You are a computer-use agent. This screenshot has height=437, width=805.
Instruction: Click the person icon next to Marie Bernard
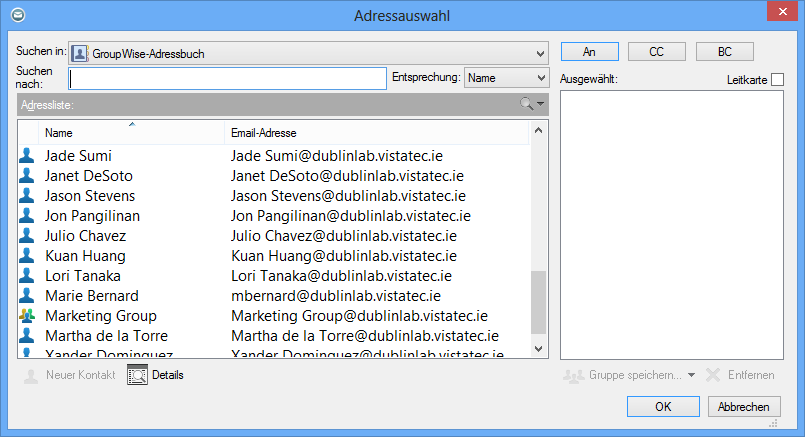(x=27, y=295)
